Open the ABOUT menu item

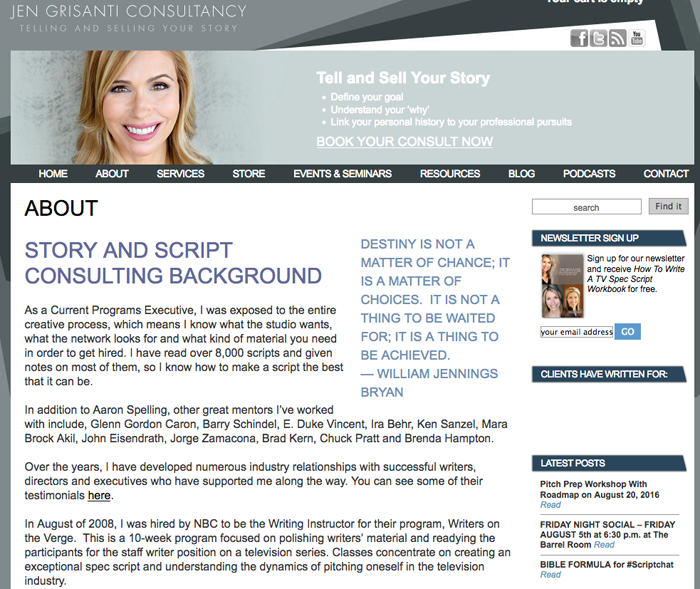pos(112,174)
